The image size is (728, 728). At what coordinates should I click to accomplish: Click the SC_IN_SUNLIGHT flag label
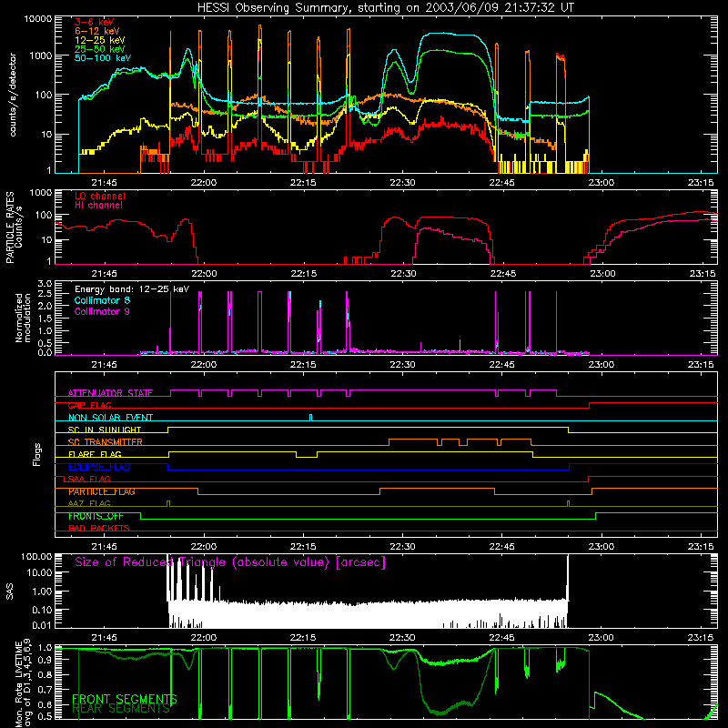(105, 430)
